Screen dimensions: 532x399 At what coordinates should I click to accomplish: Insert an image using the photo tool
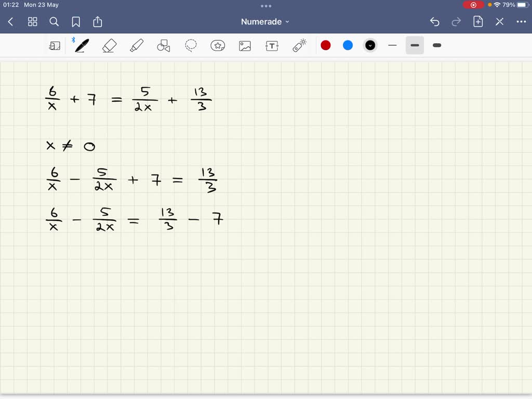click(245, 45)
